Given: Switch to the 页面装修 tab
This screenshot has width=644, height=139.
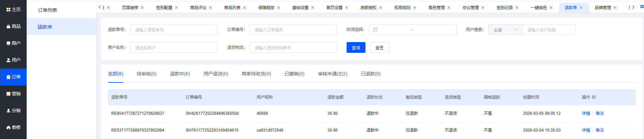Looking at the screenshot, I should tap(130, 8).
